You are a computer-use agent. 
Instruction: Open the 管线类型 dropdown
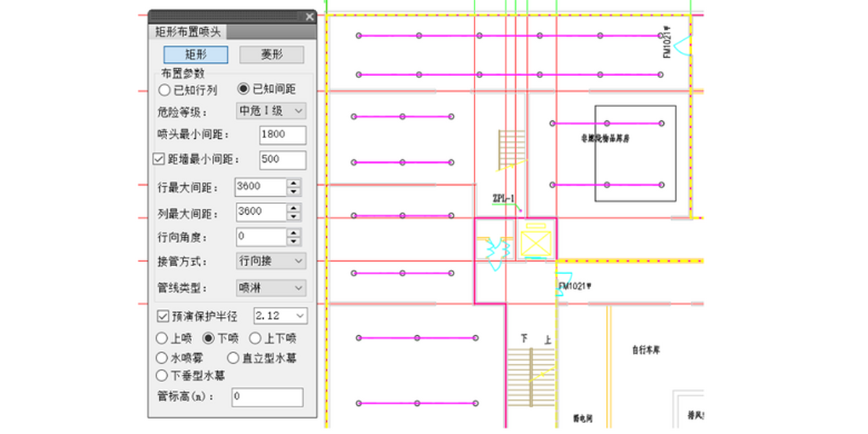point(271,288)
